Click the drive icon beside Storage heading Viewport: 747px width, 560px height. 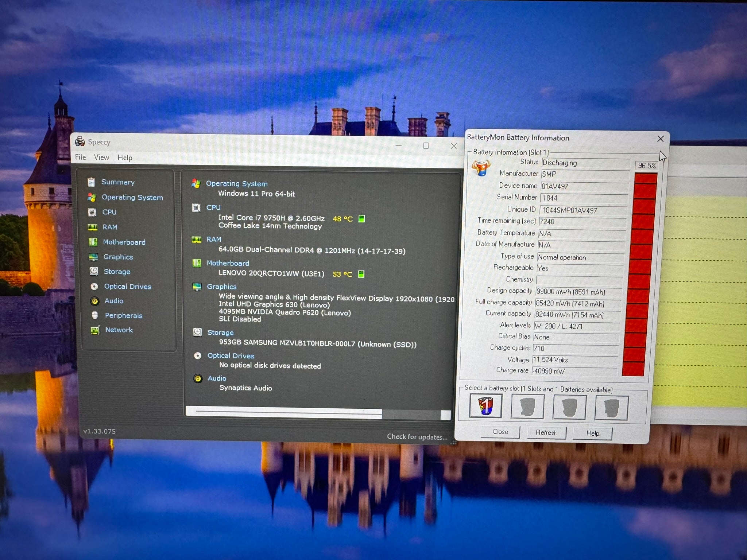[x=197, y=332]
